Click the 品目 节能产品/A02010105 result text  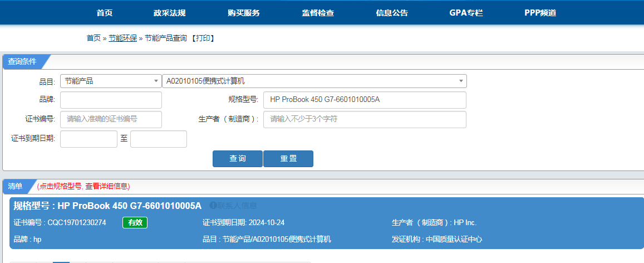tap(267, 240)
